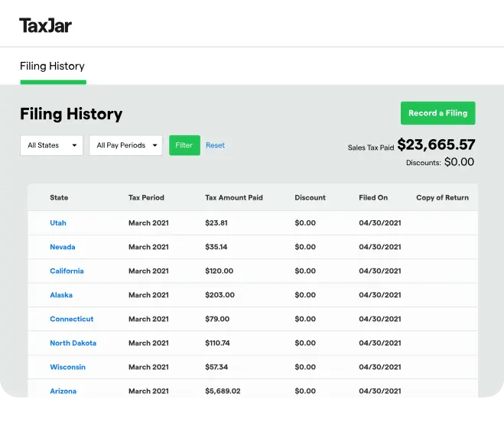Expand the All Pay Periods dropdown

point(126,145)
